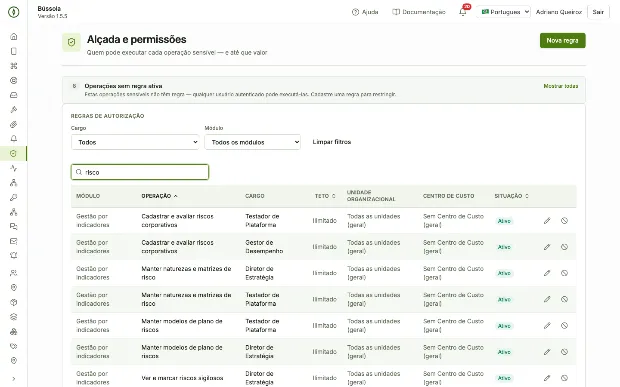Open the key sidebar icon
Viewport: 620px width, 387px height.
(x=13, y=197)
